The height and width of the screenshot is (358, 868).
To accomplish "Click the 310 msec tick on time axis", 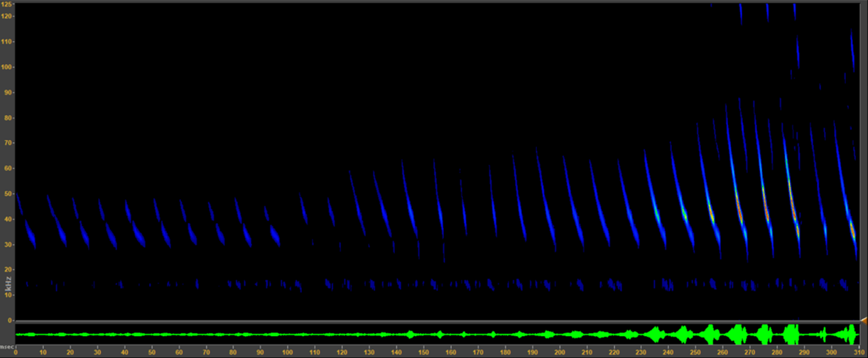I will [859, 352].
